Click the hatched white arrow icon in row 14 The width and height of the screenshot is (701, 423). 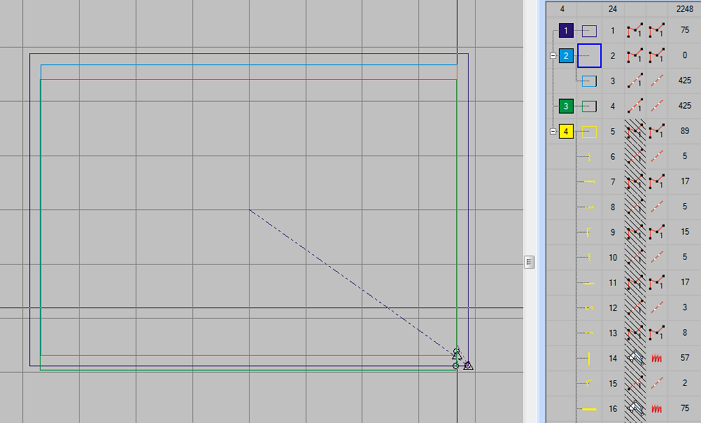(x=635, y=358)
